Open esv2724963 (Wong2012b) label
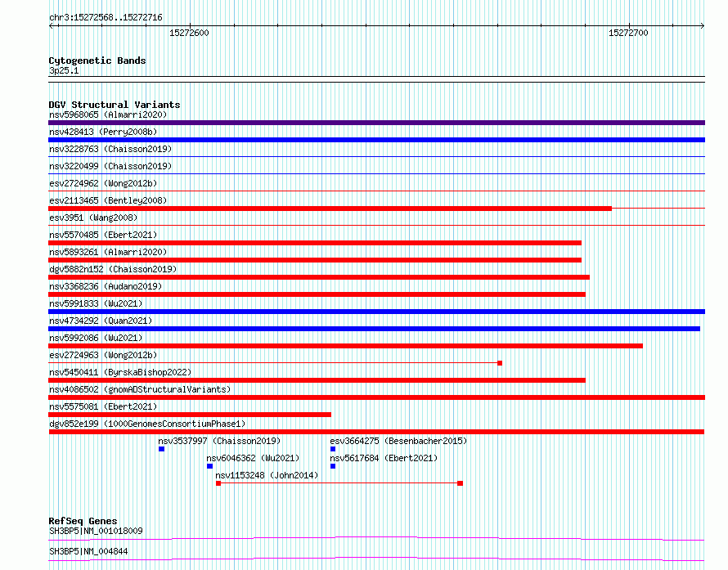 pyautogui.click(x=103, y=355)
